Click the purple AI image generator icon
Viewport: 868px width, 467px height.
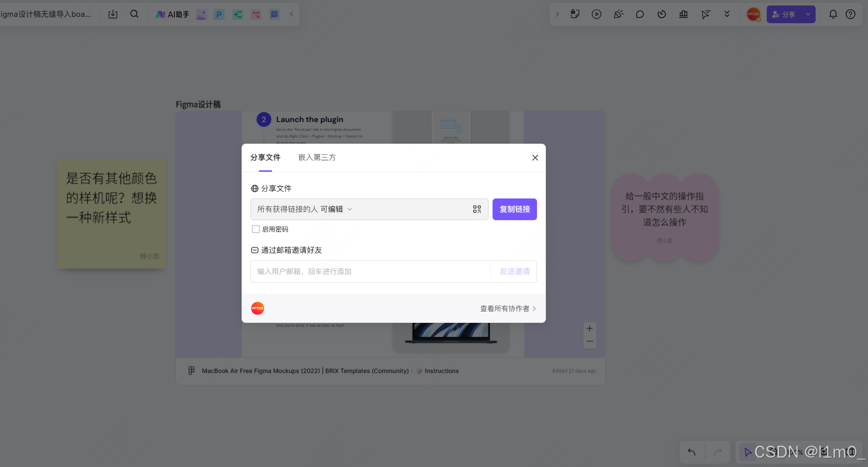[202, 14]
